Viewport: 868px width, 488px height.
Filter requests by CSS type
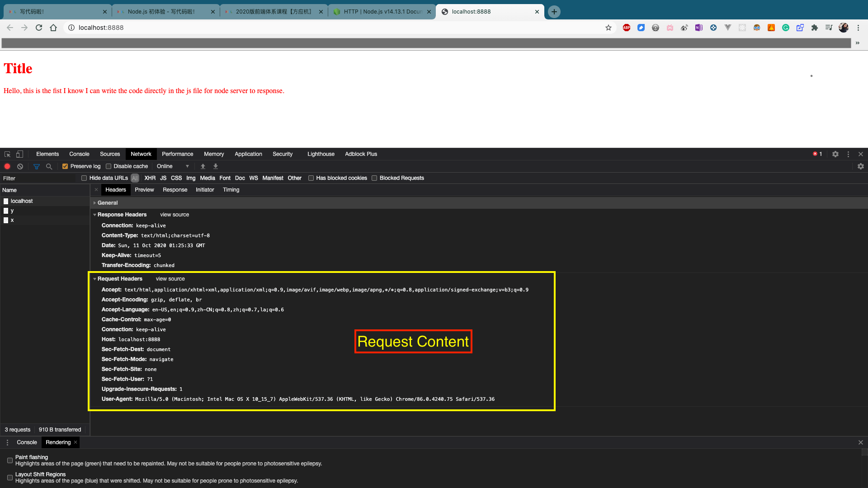point(176,178)
